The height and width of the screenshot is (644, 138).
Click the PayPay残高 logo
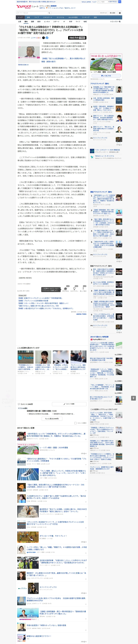95,339
